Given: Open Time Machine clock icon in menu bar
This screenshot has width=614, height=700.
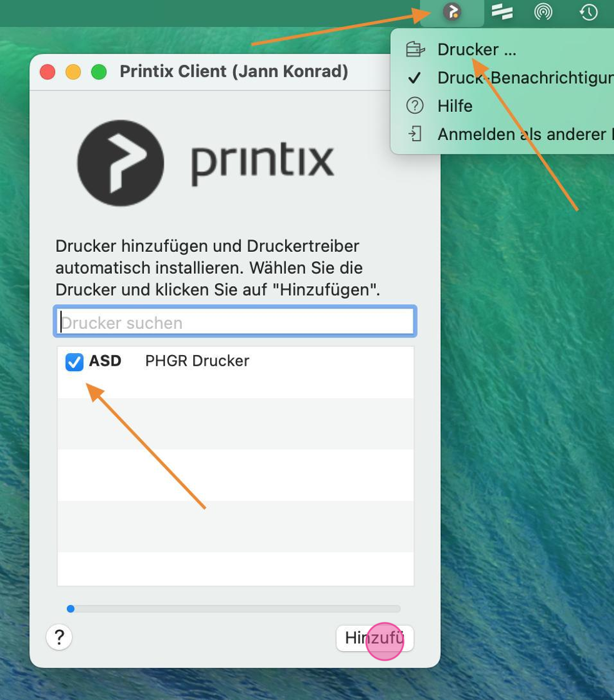Looking at the screenshot, I should 588,12.
